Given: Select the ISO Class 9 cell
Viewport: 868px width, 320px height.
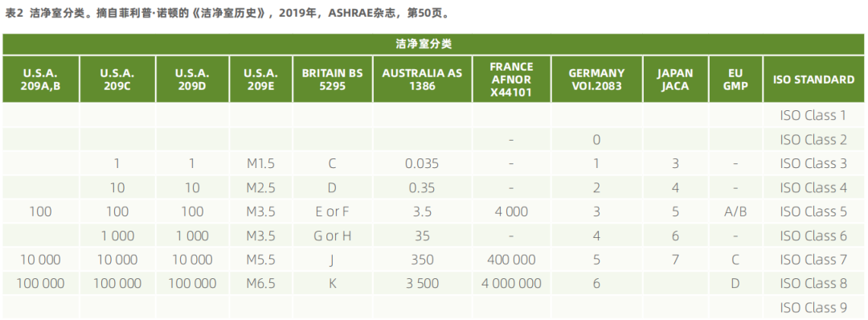Looking at the screenshot, I should point(813,307).
